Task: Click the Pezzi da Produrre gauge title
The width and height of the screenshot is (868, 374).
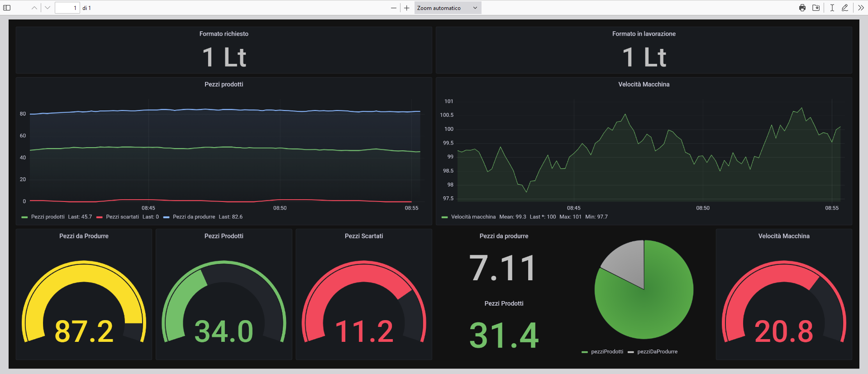Action: pos(84,236)
